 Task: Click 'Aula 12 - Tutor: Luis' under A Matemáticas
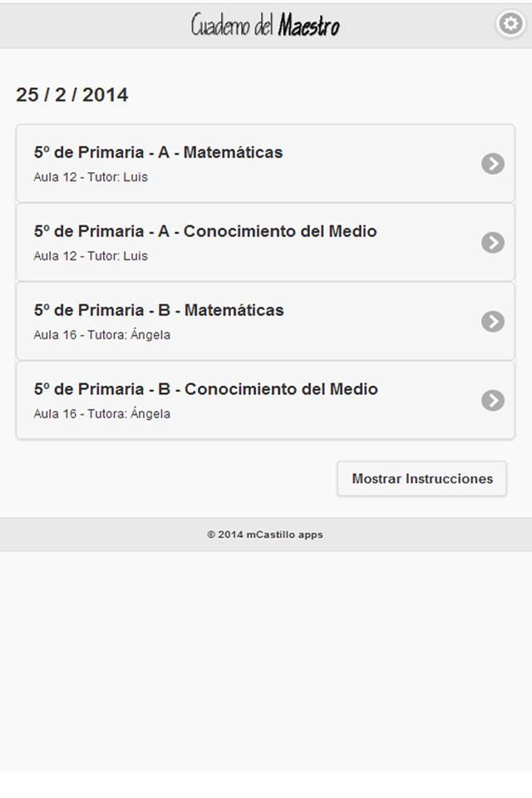(x=91, y=177)
